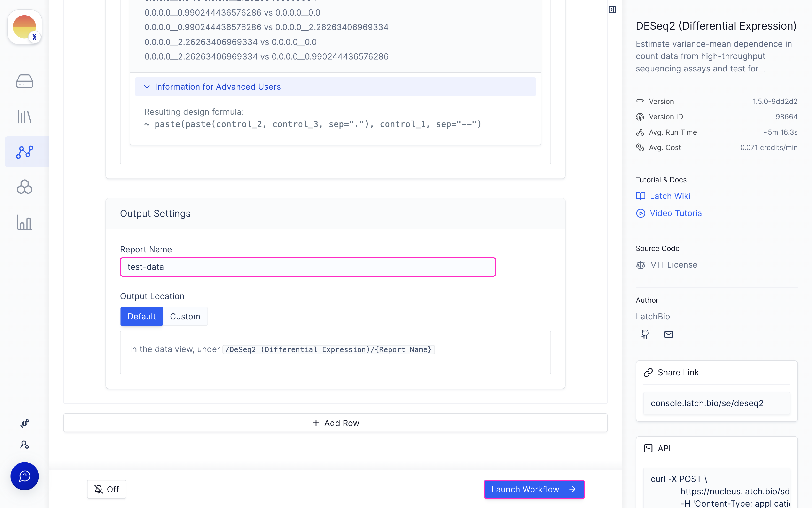Click the Video Tutorial play icon
This screenshot has height=508, width=812.
pyautogui.click(x=640, y=213)
